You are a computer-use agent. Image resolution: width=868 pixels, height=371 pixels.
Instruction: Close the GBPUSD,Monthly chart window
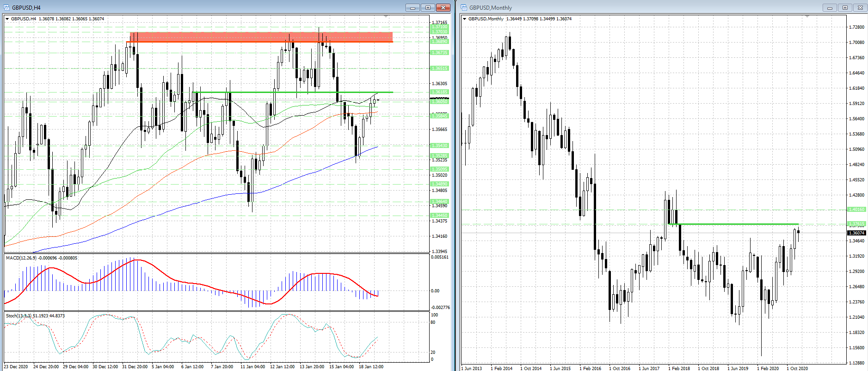860,7
